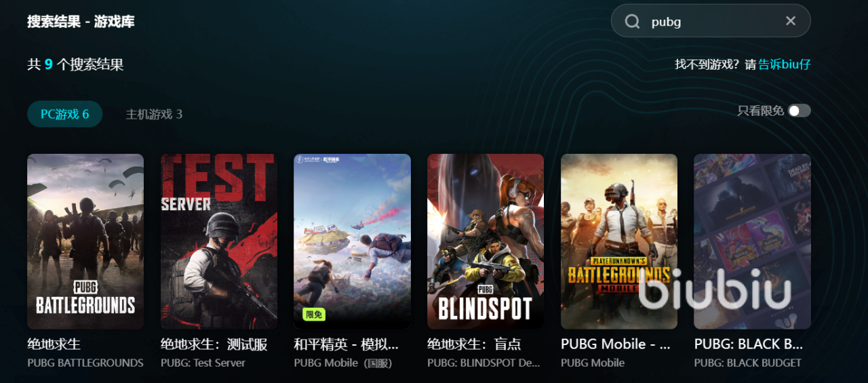The image size is (868, 383).
Task: Click the 绝地求生 game title
Action: (54, 344)
